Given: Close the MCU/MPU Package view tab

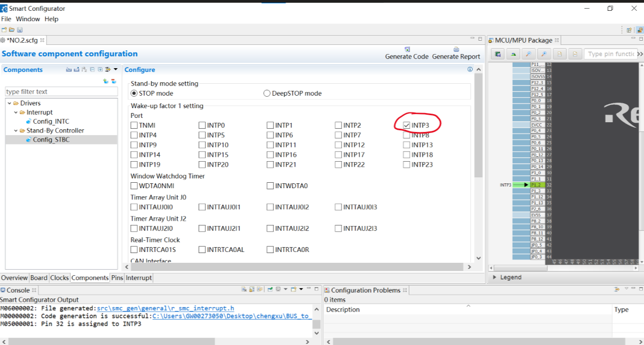Looking at the screenshot, I should pyautogui.click(x=557, y=41).
